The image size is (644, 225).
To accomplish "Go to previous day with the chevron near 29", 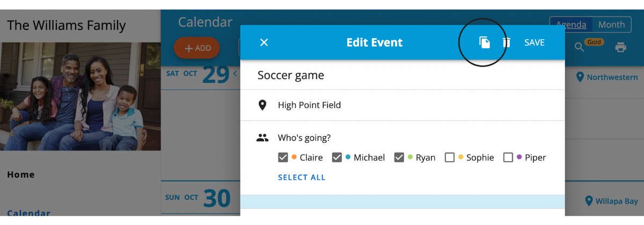I will coord(235,73).
